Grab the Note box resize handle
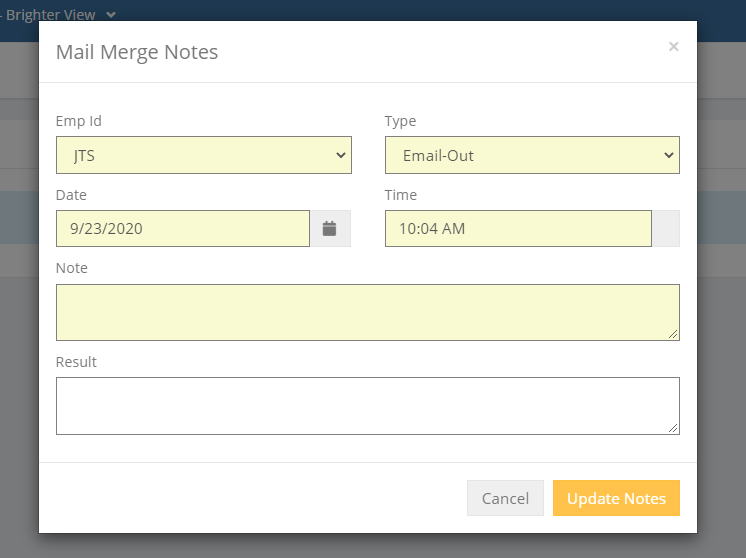746x558 pixels. pyautogui.click(x=673, y=334)
